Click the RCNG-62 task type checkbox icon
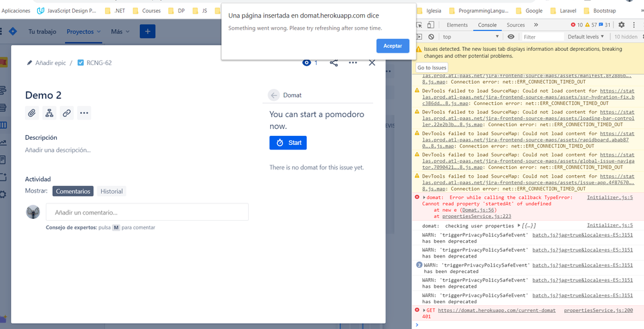The image size is (644, 329). tap(81, 62)
